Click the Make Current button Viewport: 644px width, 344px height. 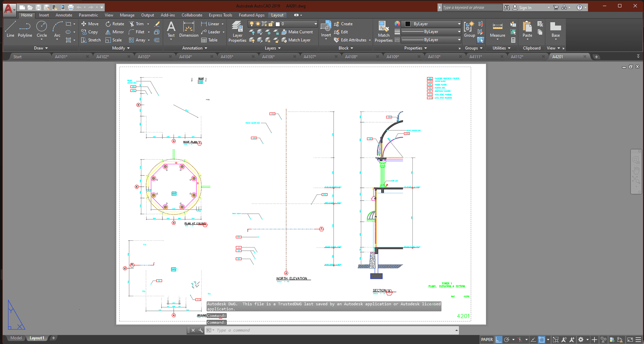[298, 32]
